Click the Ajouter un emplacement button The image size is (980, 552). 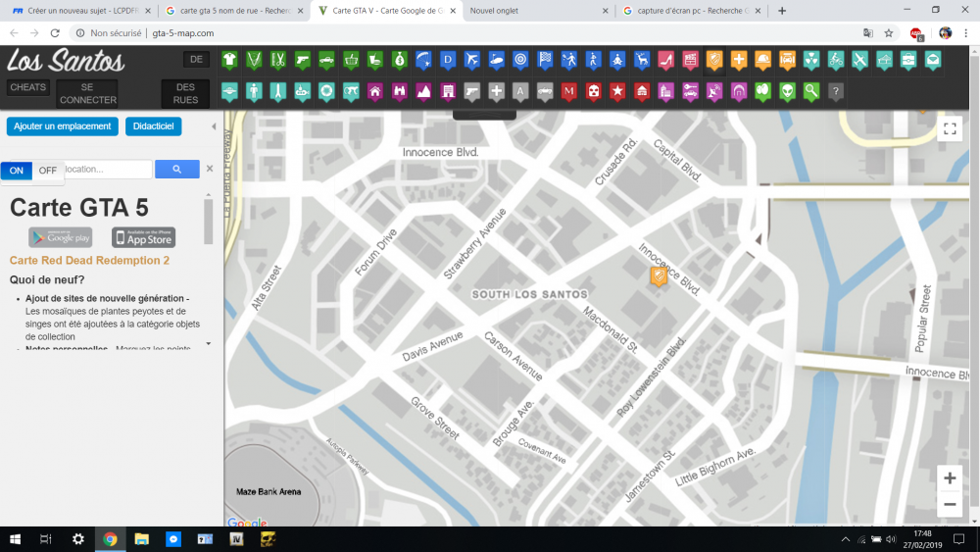pyautogui.click(x=63, y=126)
